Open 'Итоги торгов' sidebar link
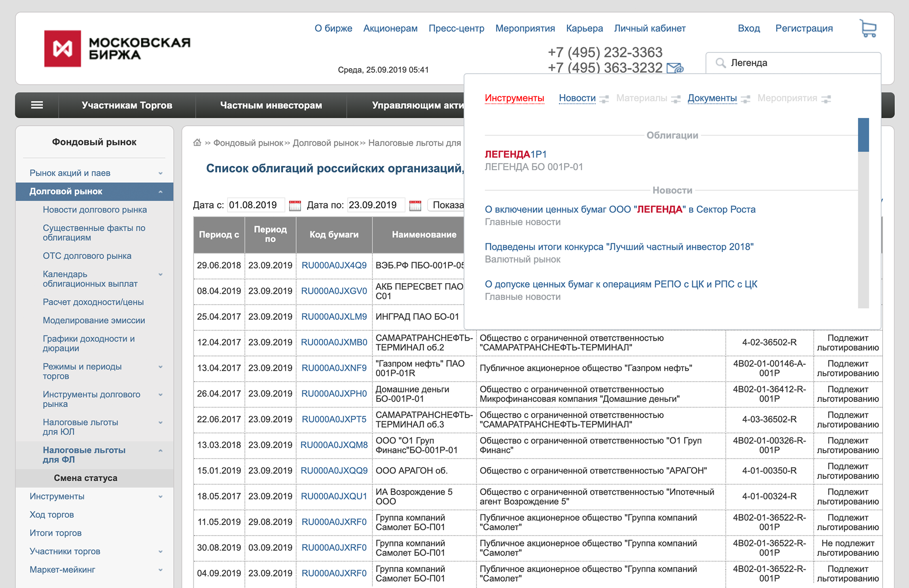Viewport: 909px width, 588px height. [55, 533]
